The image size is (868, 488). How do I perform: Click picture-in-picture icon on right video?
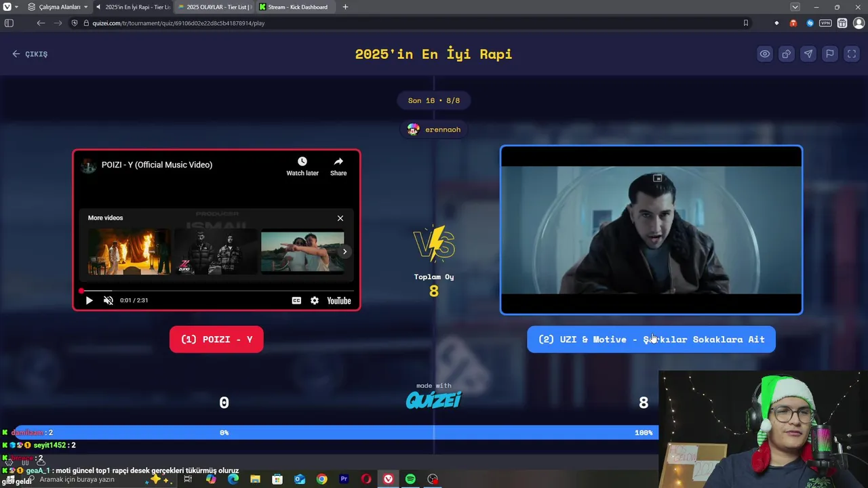click(x=657, y=178)
